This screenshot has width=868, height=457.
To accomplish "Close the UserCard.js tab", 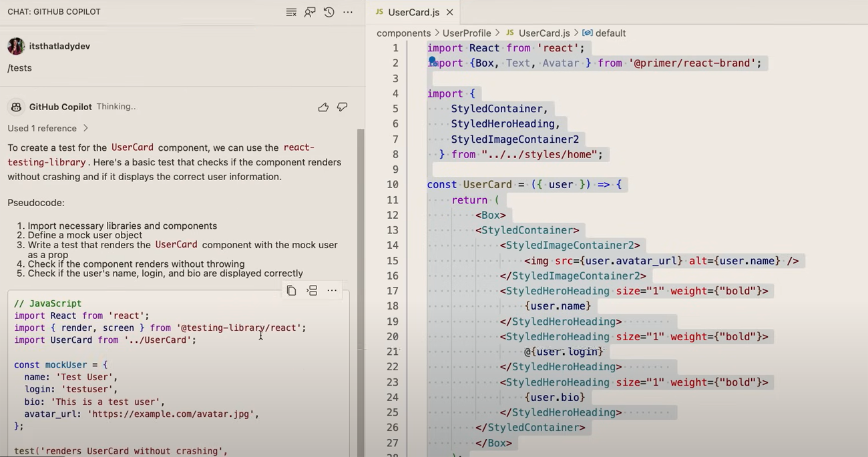I will pyautogui.click(x=450, y=12).
